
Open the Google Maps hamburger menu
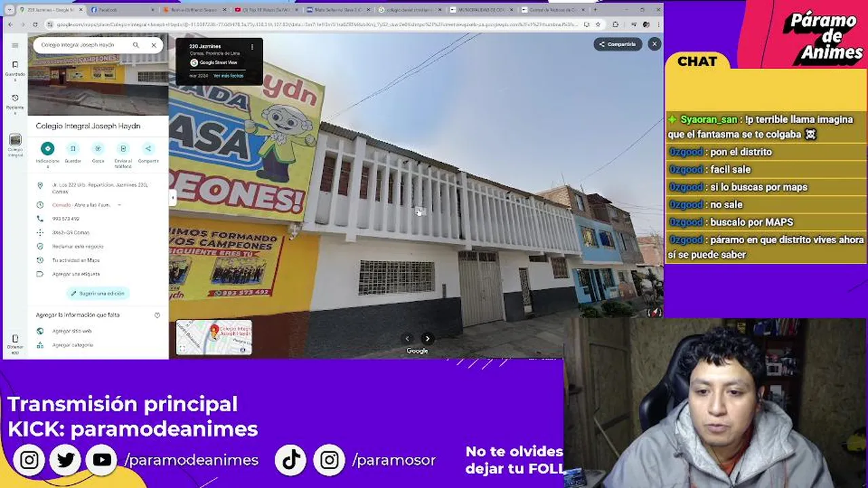(15, 45)
